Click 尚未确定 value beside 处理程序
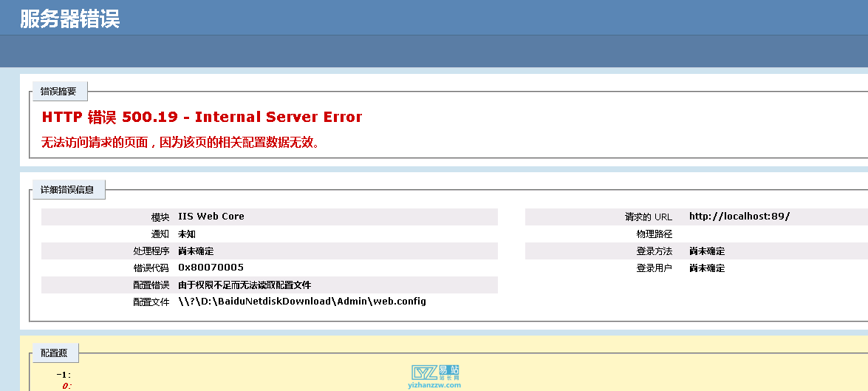The height and width of the screenshot is (391, 868). 196,251
